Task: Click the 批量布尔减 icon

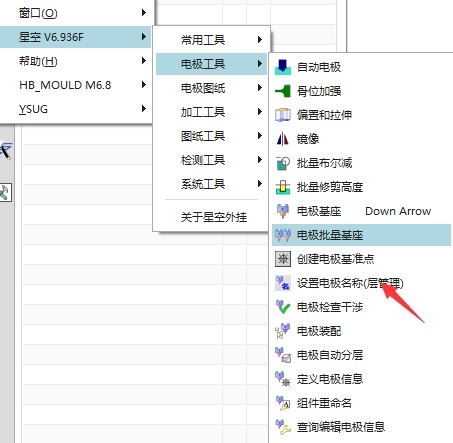Action: [x=283, y=163]
